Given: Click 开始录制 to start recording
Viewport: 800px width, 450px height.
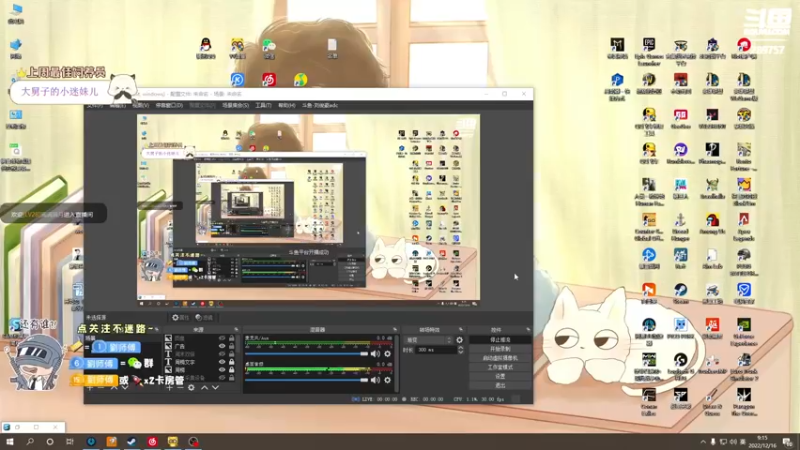Looking at the screenshot, I should [x=500, y=349].
